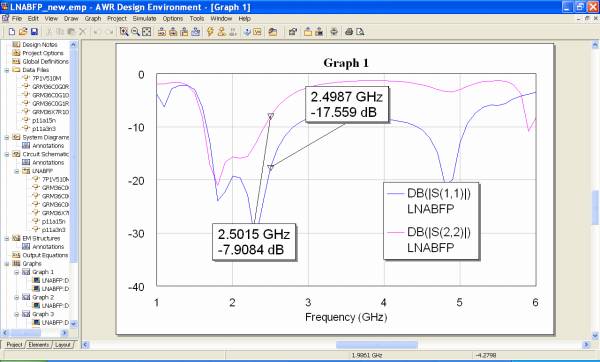600x362 pixels.
Task: Click the horizontal scrollbar thumb below the graph
Action: pyautogui.click(x=377, y=345)
